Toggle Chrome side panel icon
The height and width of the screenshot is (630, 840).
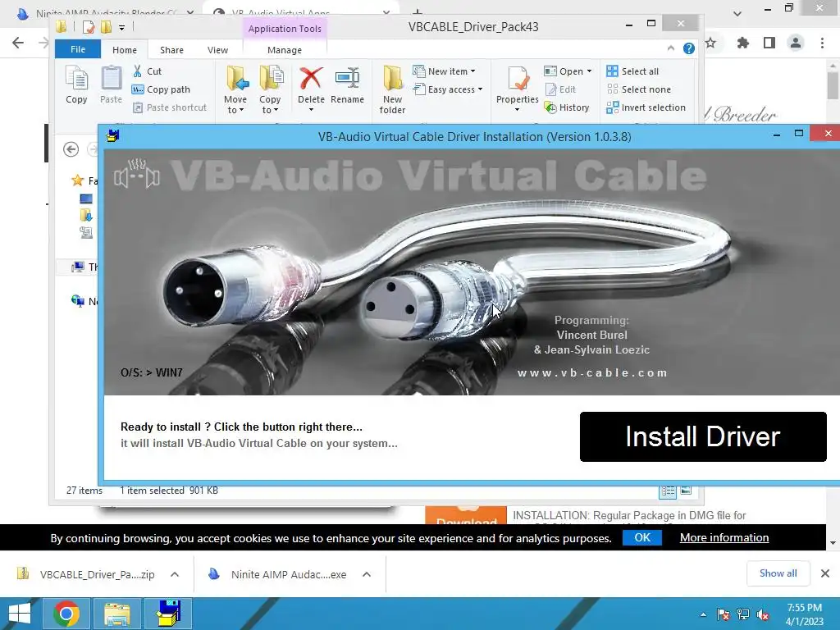(x=769, y=43)
